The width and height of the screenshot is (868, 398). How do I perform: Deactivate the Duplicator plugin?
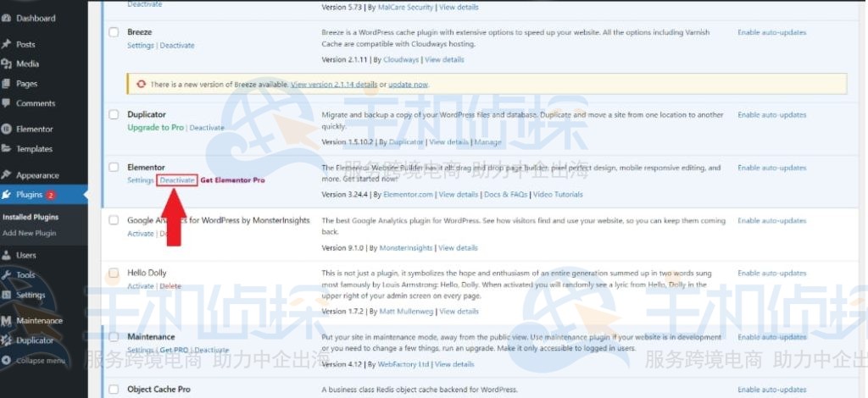point(207,128)
